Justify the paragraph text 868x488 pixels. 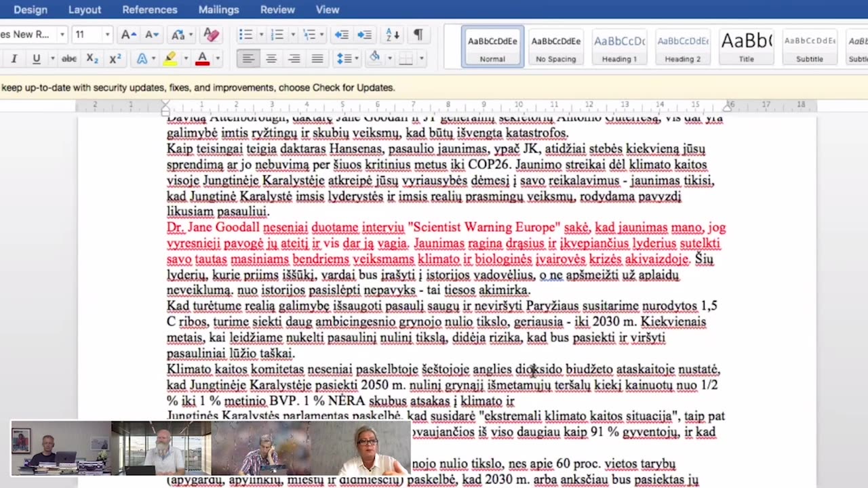pyautogui.click(x=317, y=59)
